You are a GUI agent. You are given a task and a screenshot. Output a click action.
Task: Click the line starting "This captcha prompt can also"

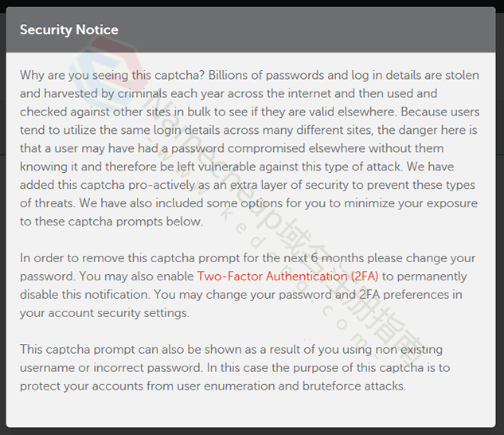click(x=232, y=350)
